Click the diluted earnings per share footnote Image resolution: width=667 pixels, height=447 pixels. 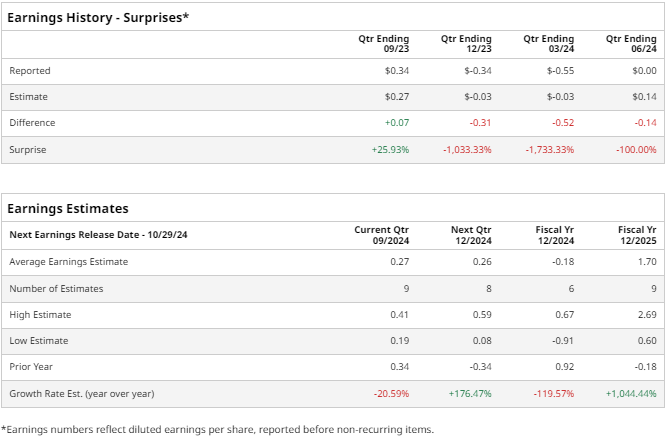click(218, 430)
